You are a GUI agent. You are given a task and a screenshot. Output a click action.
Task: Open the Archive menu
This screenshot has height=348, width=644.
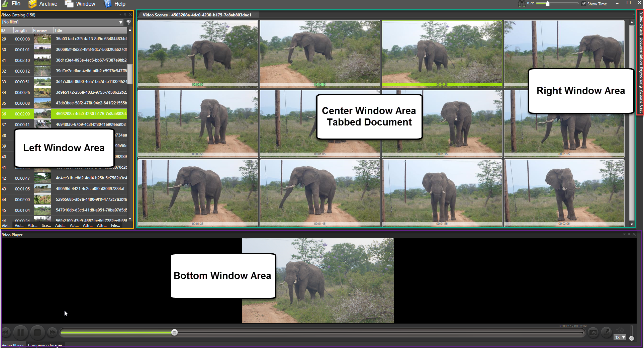[x=43, y=4]
